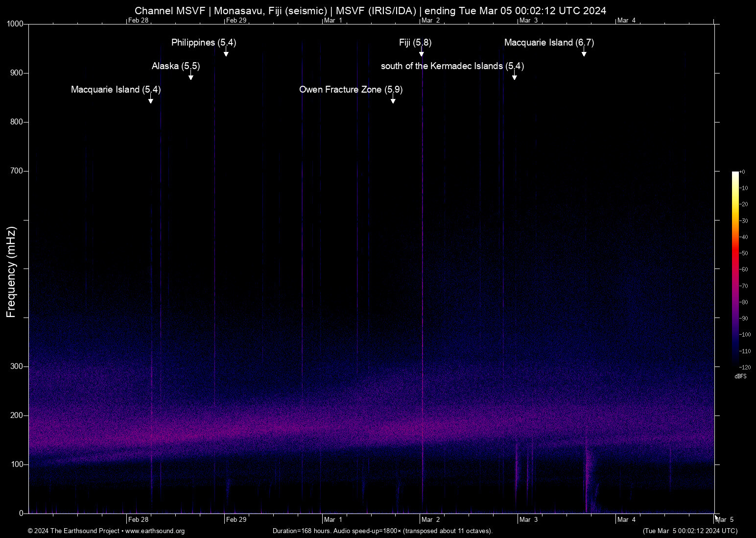
Task: Click the Feb 28 date tick label
Action: click(138, 519)
